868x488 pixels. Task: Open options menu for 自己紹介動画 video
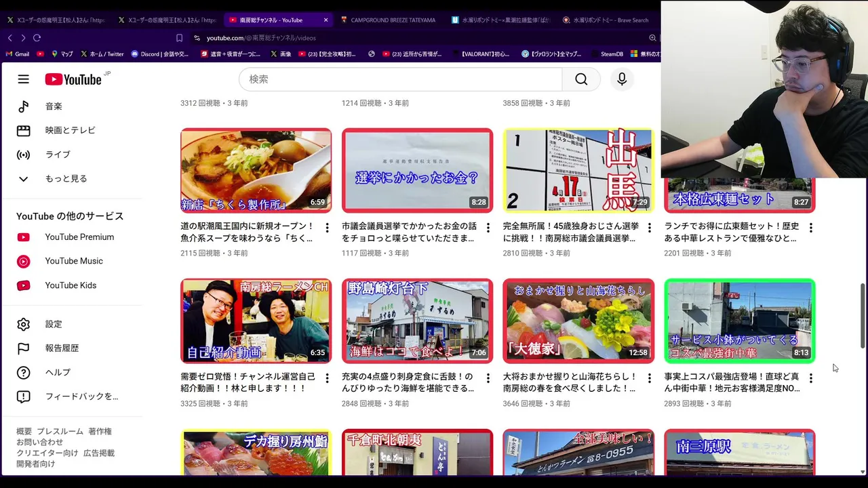point(327,378)
